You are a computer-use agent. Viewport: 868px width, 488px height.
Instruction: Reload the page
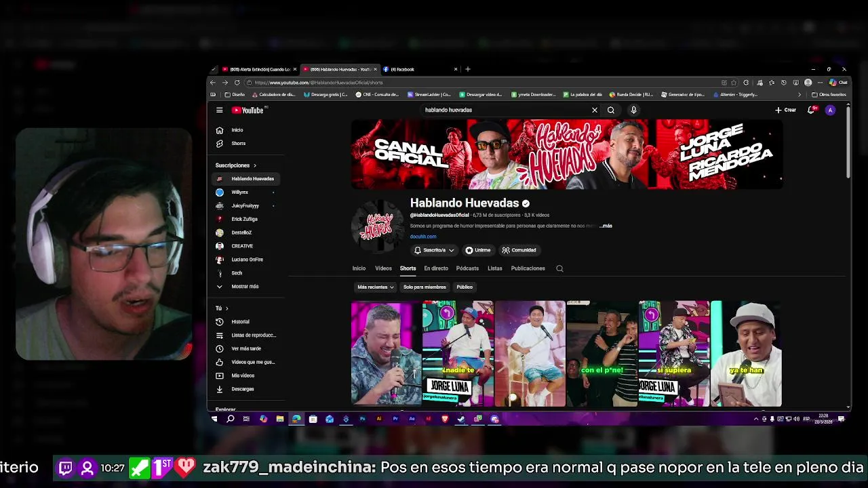click(x=237, y=83)
